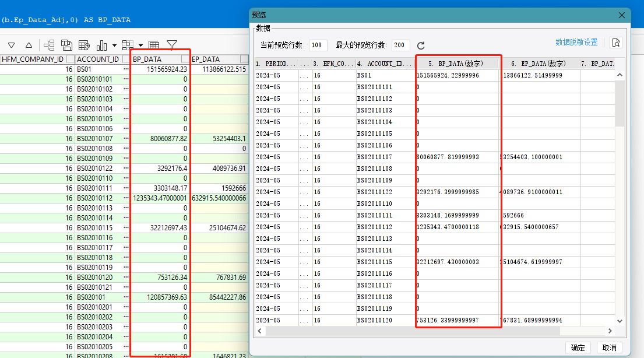
Task: Click the funnel filter icon
Action: coord(172,45)
